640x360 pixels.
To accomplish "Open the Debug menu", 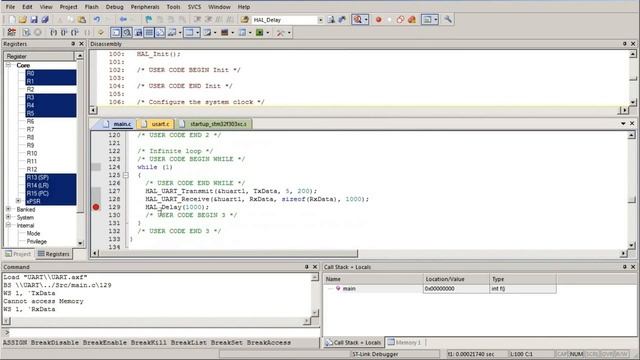I will [x=114, y=7].
